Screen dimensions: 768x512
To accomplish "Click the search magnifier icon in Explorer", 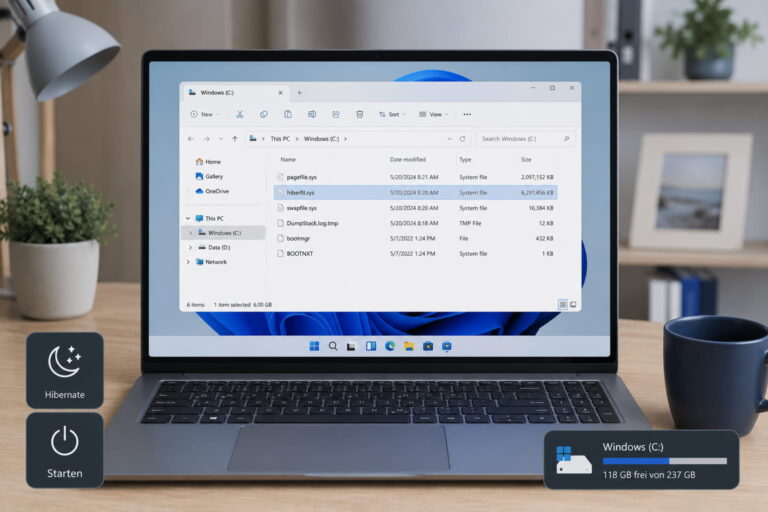I will click(x=566, y=139).
